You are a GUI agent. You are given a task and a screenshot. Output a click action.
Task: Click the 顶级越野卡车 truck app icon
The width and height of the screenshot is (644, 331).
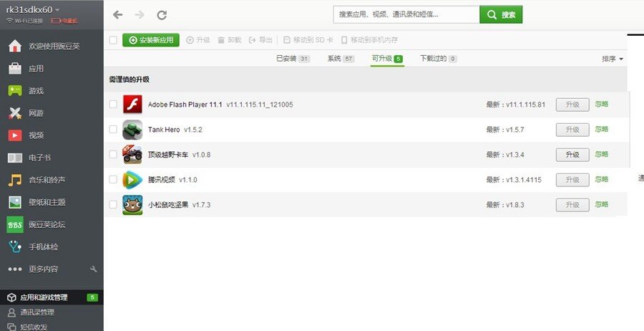132,155
